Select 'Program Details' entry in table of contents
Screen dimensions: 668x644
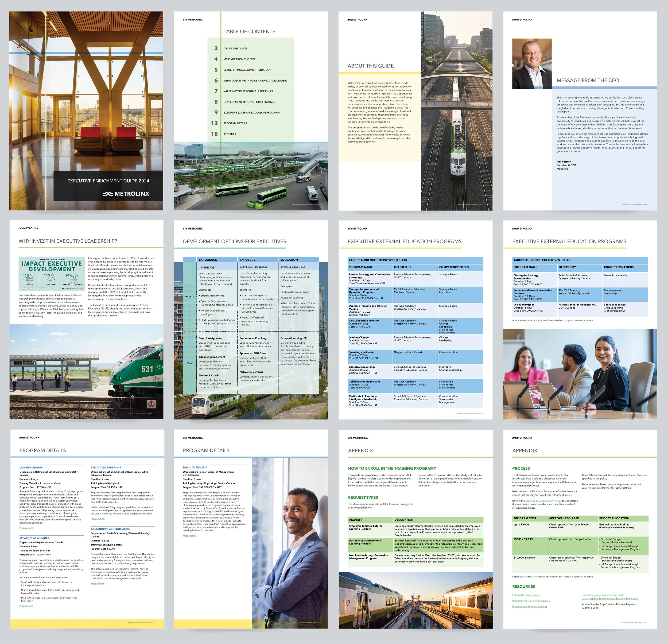pos(235,123)
